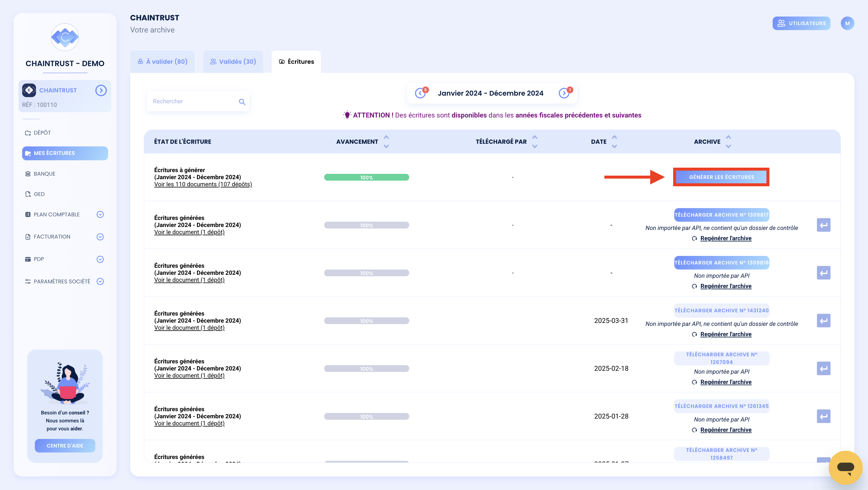The height and width of the screenshot is (490, 868).
Task: Click return arrow for archive 1309816
Action: pyautogui.click(x=823, y=273)
